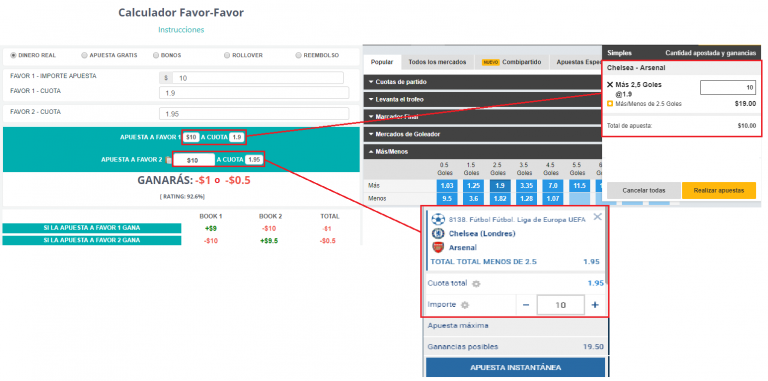Click the Chelsea team crest
The height and width of the screenshot is (381, 768).
(x=437, y=234)
